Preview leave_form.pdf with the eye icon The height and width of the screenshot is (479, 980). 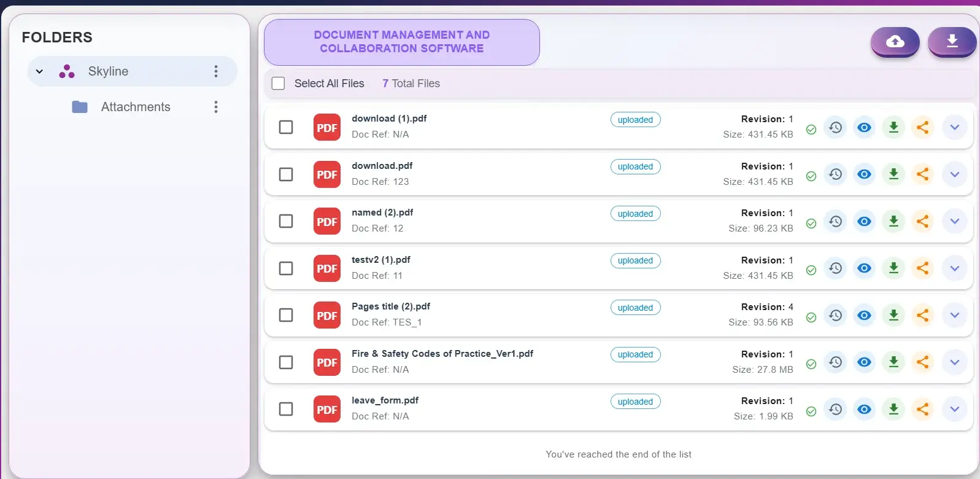864,409
